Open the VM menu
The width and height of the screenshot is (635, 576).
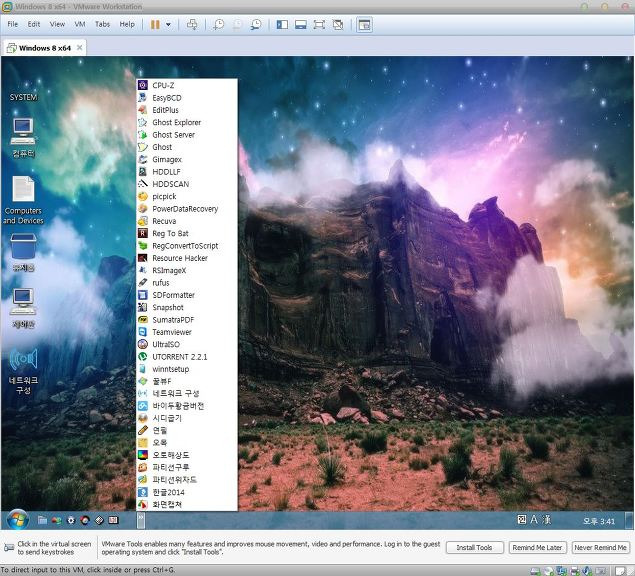80,24
